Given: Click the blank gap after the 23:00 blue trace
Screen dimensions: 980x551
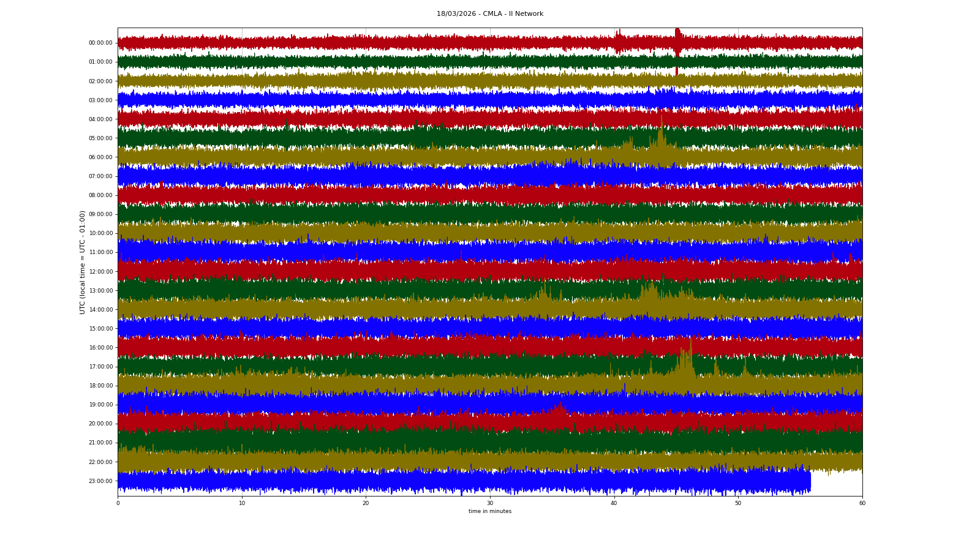Looking at the screenshot, I should [x=836, y=482].
